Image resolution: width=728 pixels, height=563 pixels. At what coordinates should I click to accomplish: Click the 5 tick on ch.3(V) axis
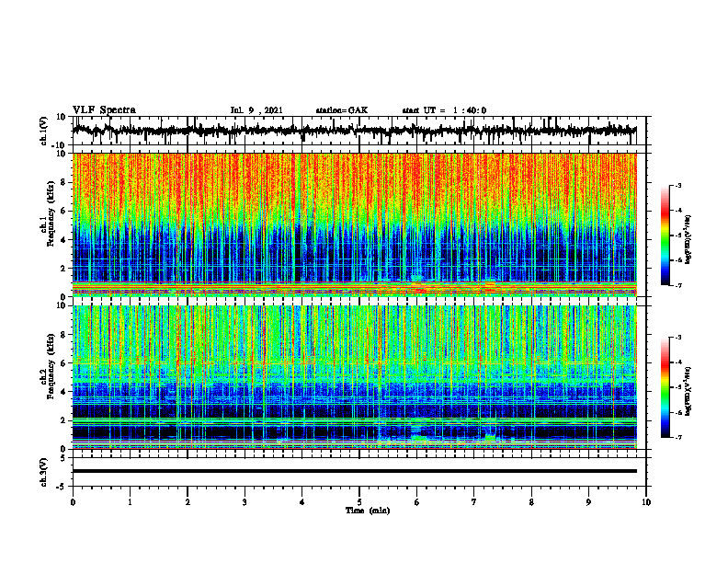(63, 458)
